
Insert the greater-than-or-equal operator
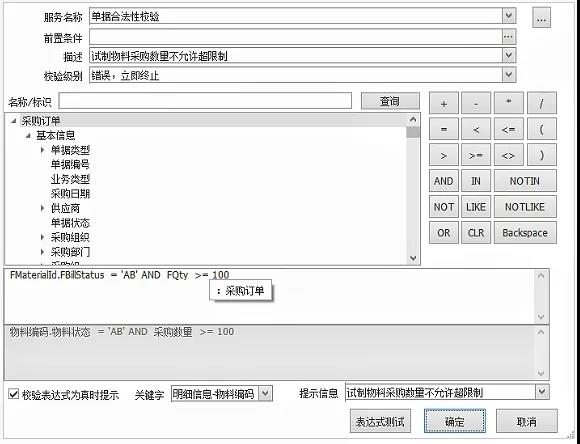(476, 155)
